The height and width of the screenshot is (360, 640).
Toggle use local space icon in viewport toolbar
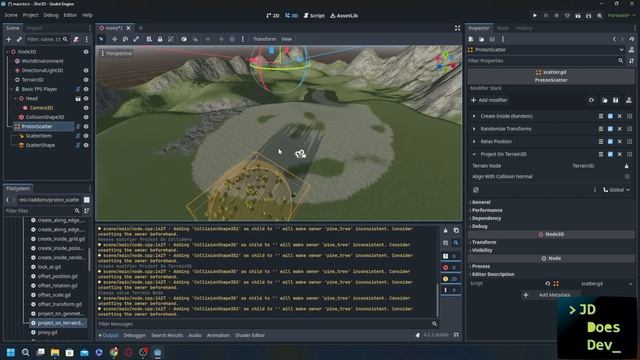pyautogui.click(x=184, y=39)
